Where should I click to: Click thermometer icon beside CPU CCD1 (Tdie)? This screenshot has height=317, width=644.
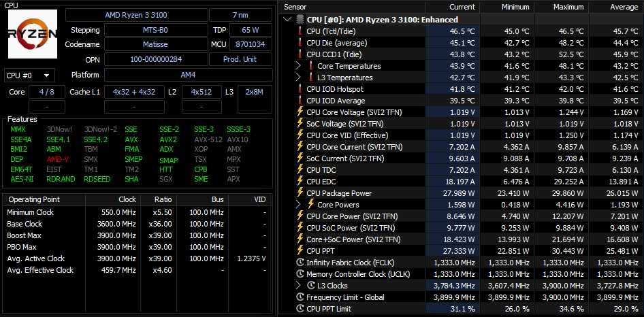coord(300,54)
